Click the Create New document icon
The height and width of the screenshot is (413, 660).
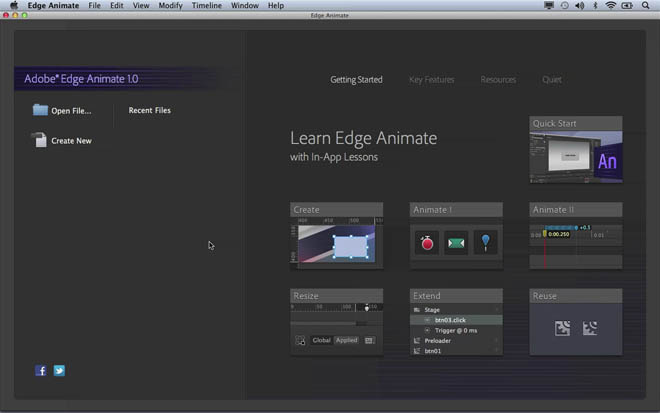(x=40, y=140)
